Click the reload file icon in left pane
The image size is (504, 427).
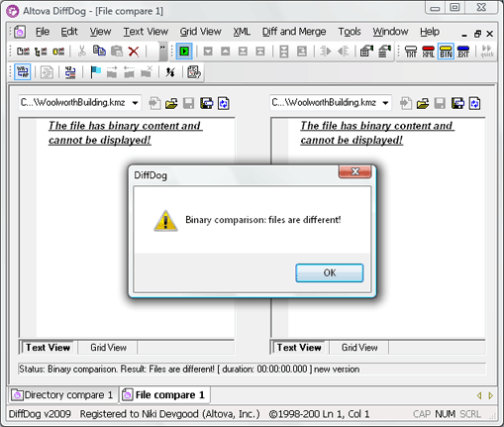(x=224, y=103)
